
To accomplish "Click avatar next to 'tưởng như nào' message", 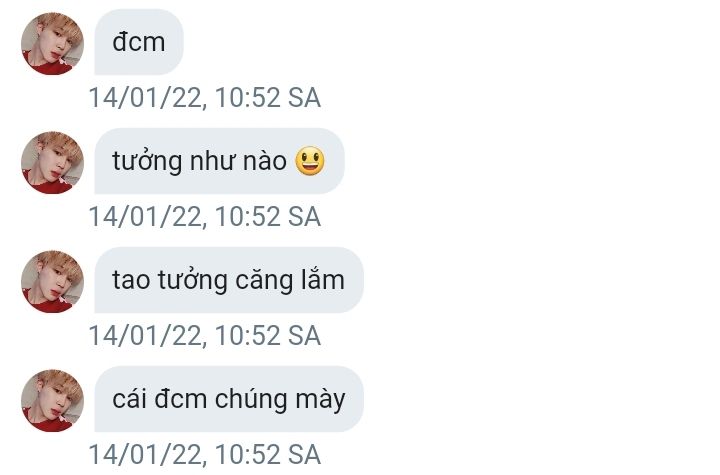I will (52, 163).
